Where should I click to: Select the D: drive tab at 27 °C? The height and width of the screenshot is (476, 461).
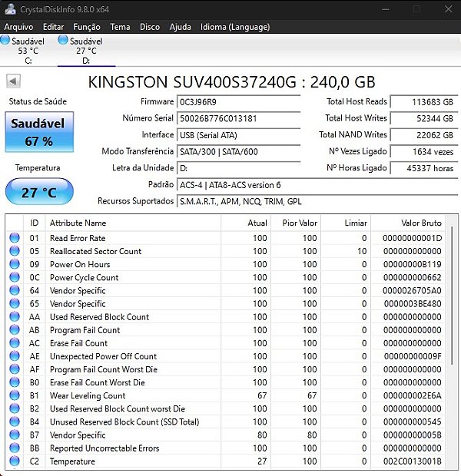point(86,50)
